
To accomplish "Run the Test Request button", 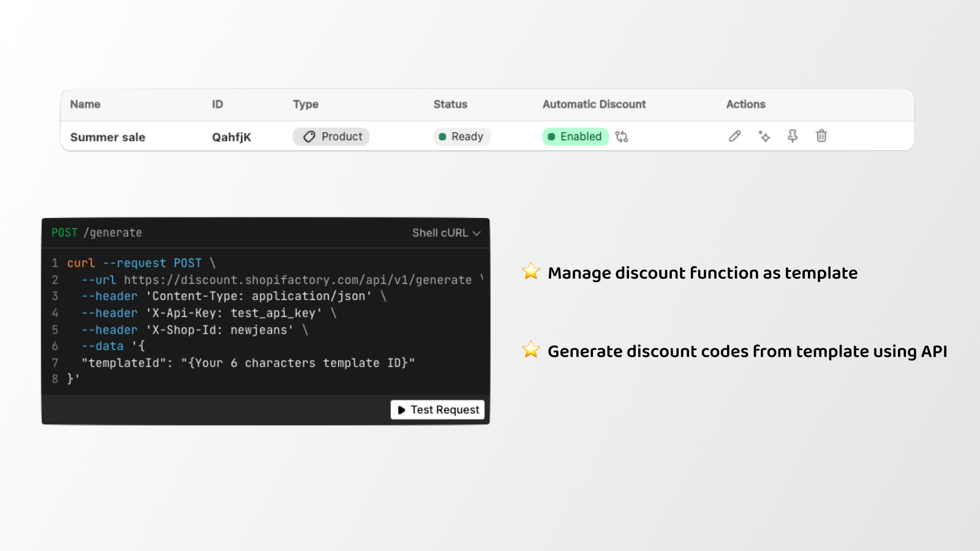I will pos(437,410).
